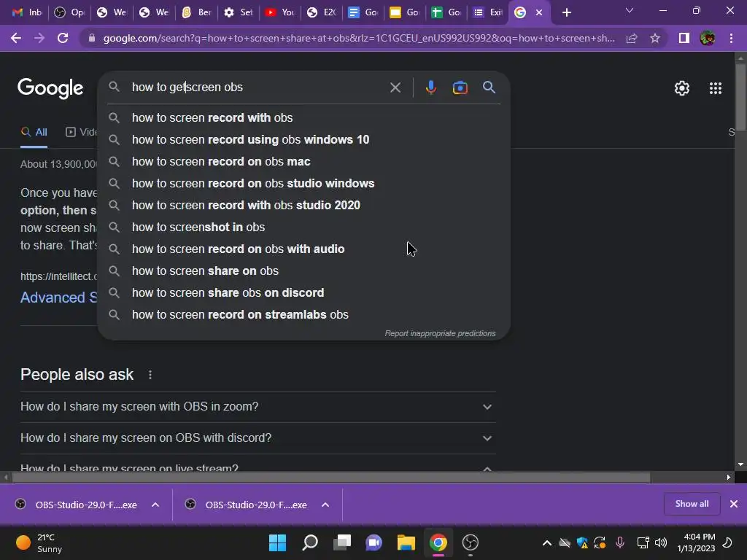Click the blue search magnifier button
747x560 pixels.
489,87
